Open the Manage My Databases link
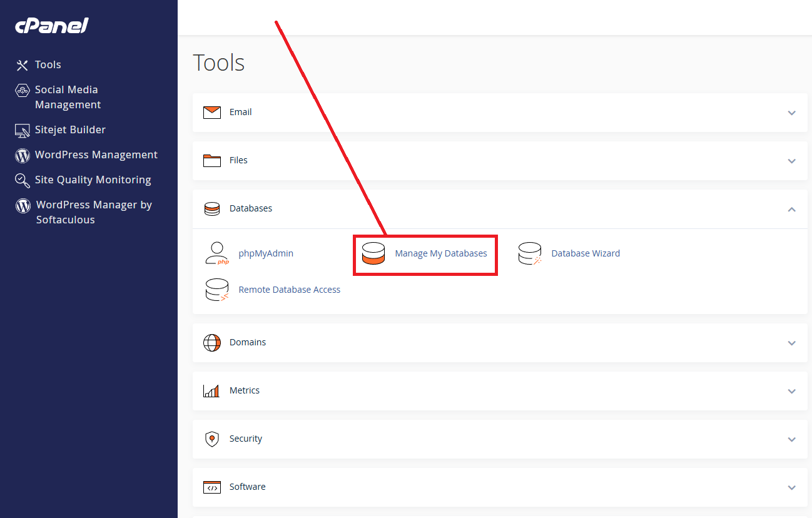Image resolution: width=812 pixels, height=518 pixels. tap(441, 253)
